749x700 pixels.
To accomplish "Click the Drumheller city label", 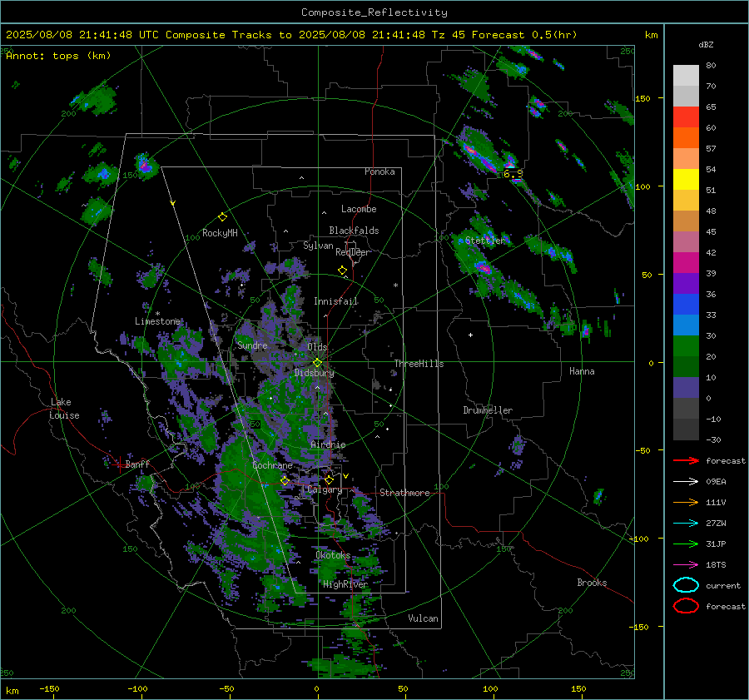I will pos(488,410).
